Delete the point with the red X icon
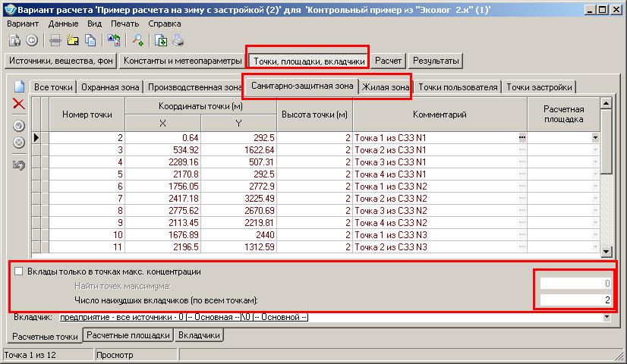The width and height of the screenshot is (627, 364). click(x=19, y=104)
